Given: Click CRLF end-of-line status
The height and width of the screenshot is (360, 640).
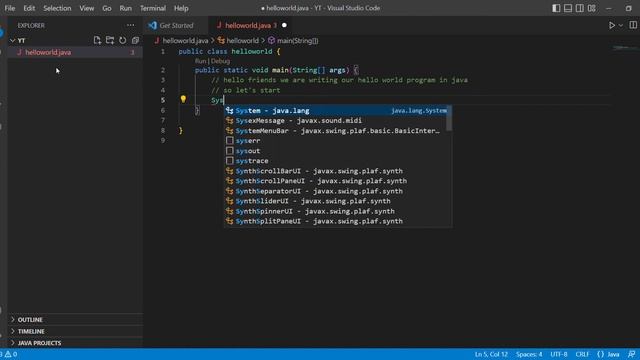Looking at the screenshot, I should coord(582,354).
